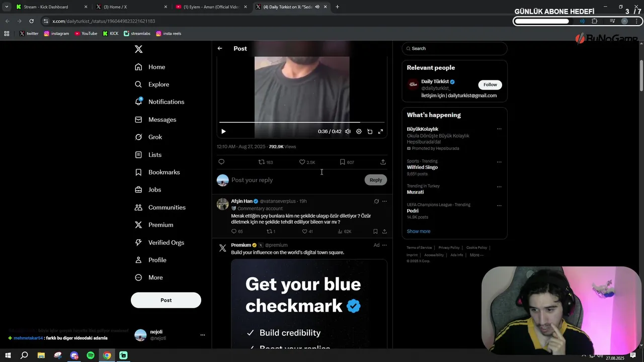Image resolution: width=644 pixels, height=362 pixels.
Task: Click the Reply button
Action: click(376, 180)
